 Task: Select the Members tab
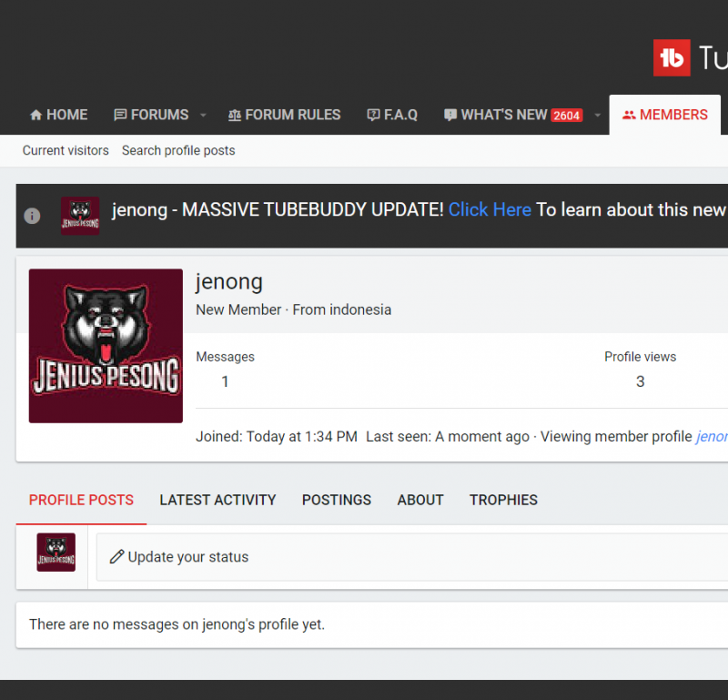pos(664,115)
